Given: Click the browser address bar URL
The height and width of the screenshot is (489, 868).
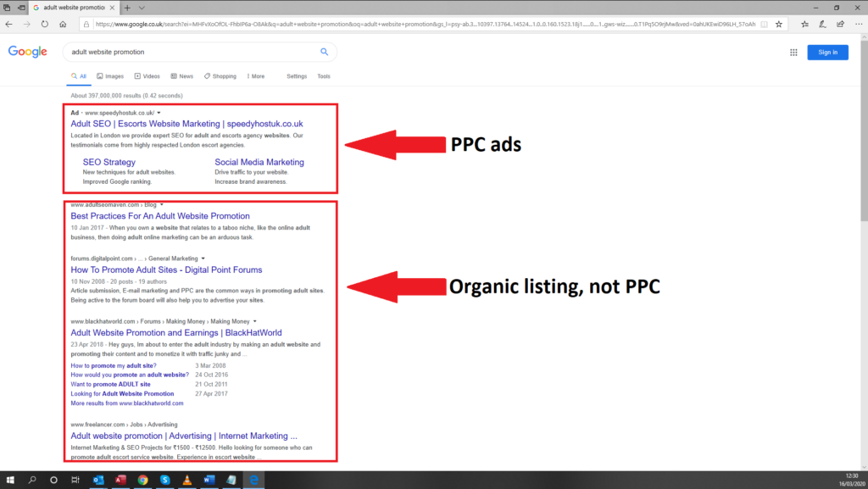Looking at the screenshot, I should [x=426, y=24].
